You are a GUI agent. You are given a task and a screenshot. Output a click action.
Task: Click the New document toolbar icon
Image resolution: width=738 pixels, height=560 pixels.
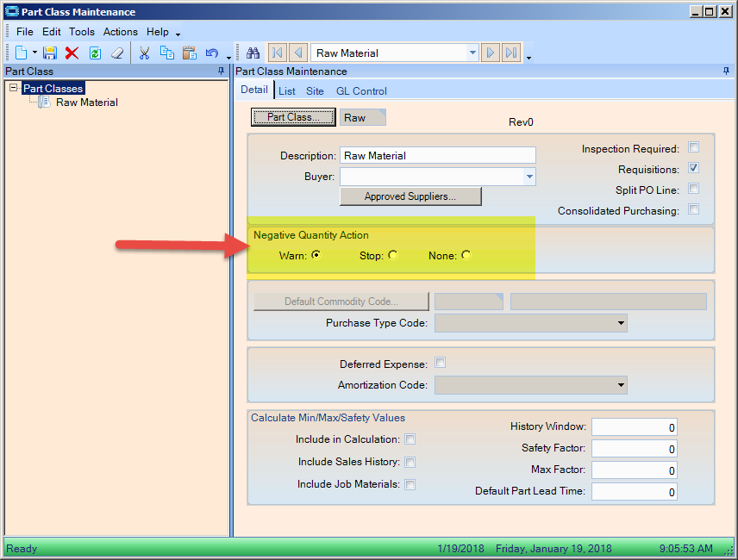pyautogui.click(x=21, y=53)
